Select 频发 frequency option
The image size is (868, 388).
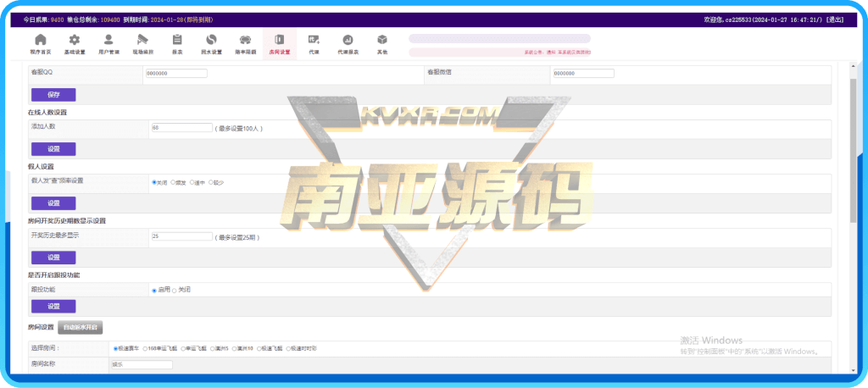[173, 182]
